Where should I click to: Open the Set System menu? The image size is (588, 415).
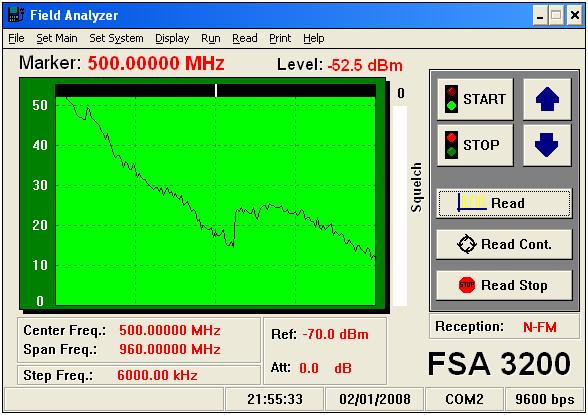click(x=116, y=38)
